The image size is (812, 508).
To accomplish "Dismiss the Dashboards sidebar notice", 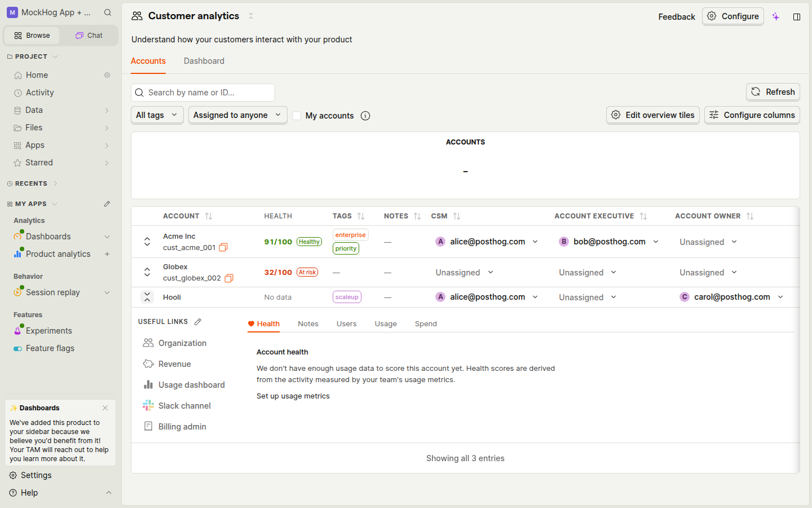I will point(105,408).
